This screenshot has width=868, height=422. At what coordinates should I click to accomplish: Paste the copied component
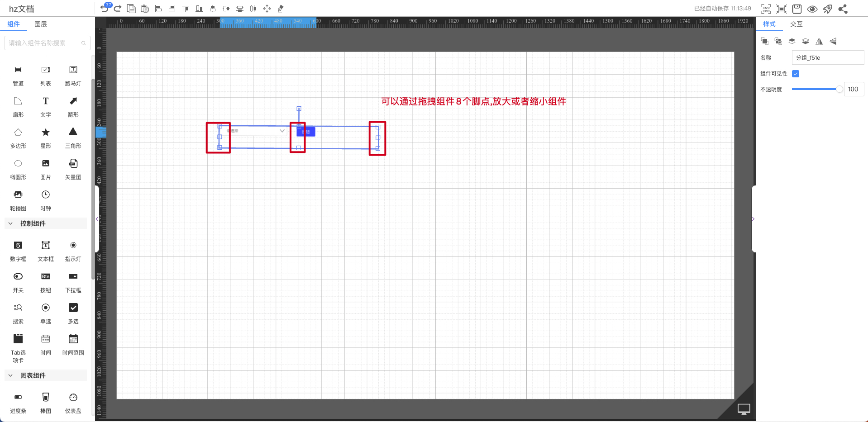tap(145, 9)
